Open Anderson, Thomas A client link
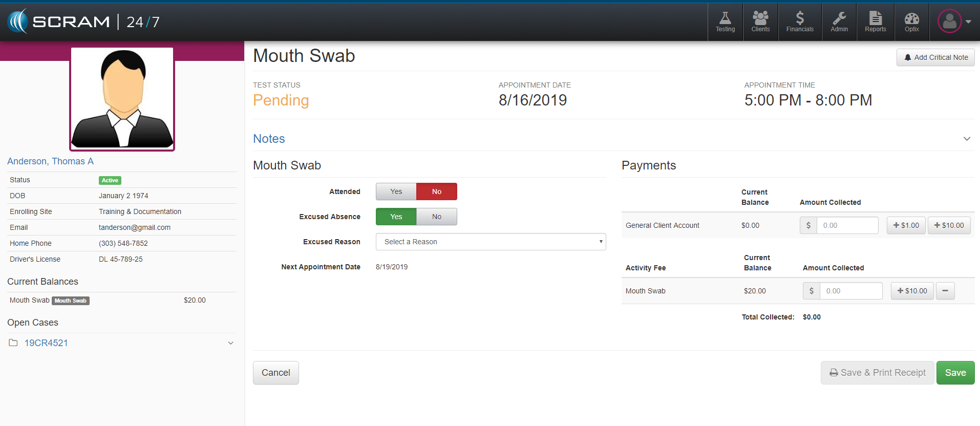The height and width of the screenshot is (426, 980). tap(50, 161)
